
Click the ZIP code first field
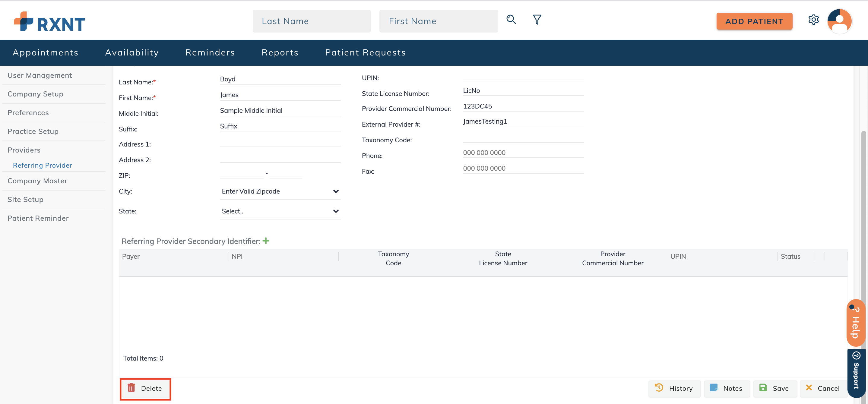[242, 173]
